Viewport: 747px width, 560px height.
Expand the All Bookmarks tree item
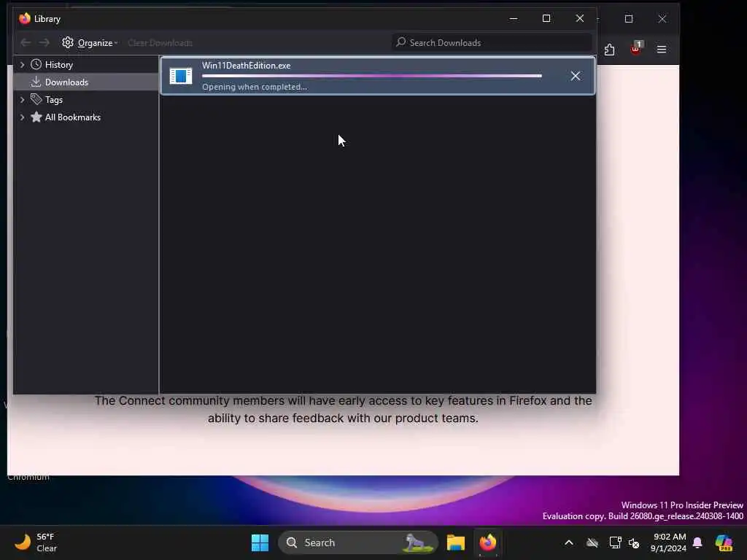(22, 117)
